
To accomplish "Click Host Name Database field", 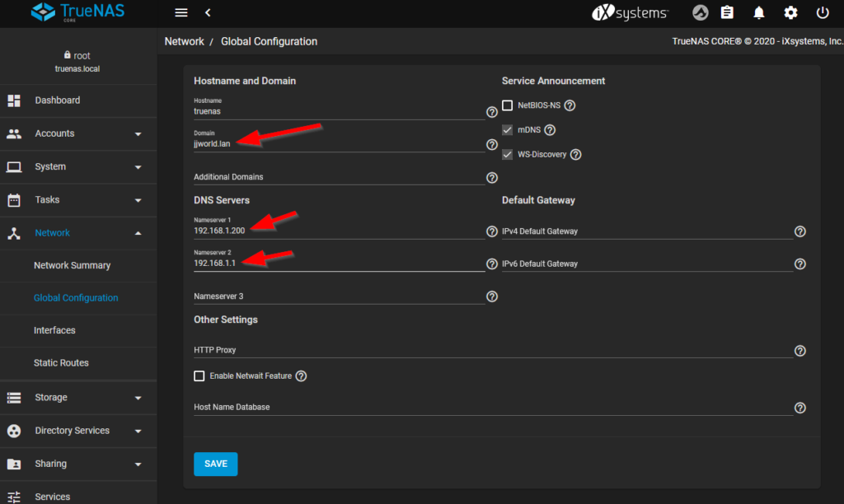I will coord(494,407).
